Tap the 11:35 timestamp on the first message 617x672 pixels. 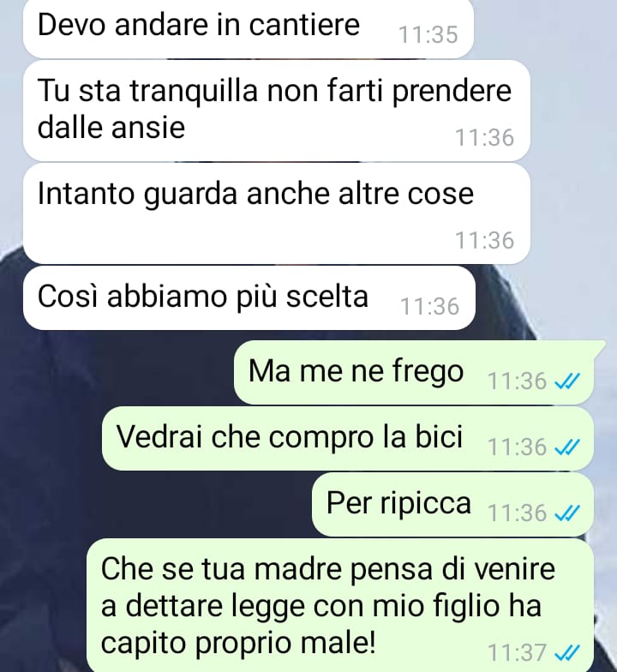428,34
